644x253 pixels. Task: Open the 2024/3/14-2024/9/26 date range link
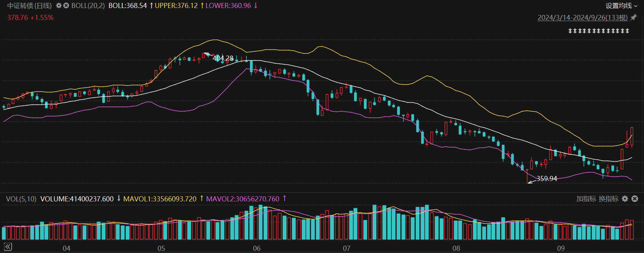582,17
